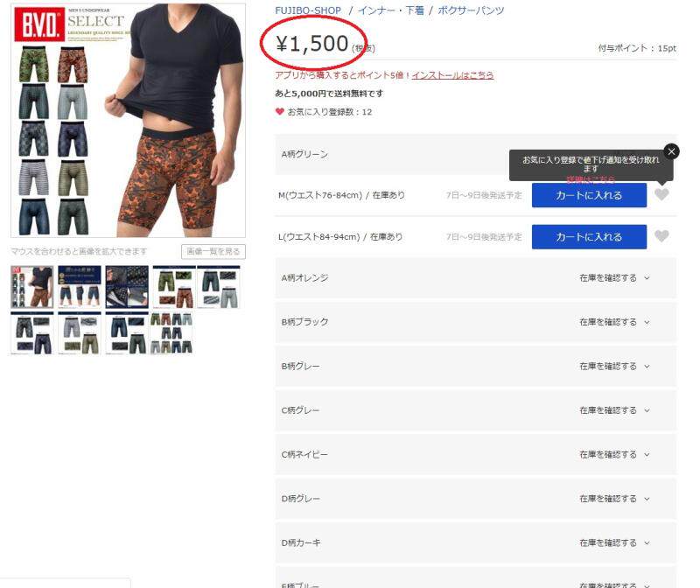The image size is (700, 588).
Task: Favorite the M size with heart icon
Action: [x=661, y=194]
